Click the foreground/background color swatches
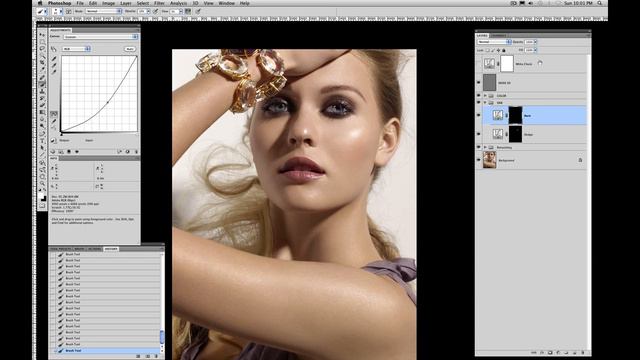The height and width of the screenshot is (360, 640). (42, 198)
